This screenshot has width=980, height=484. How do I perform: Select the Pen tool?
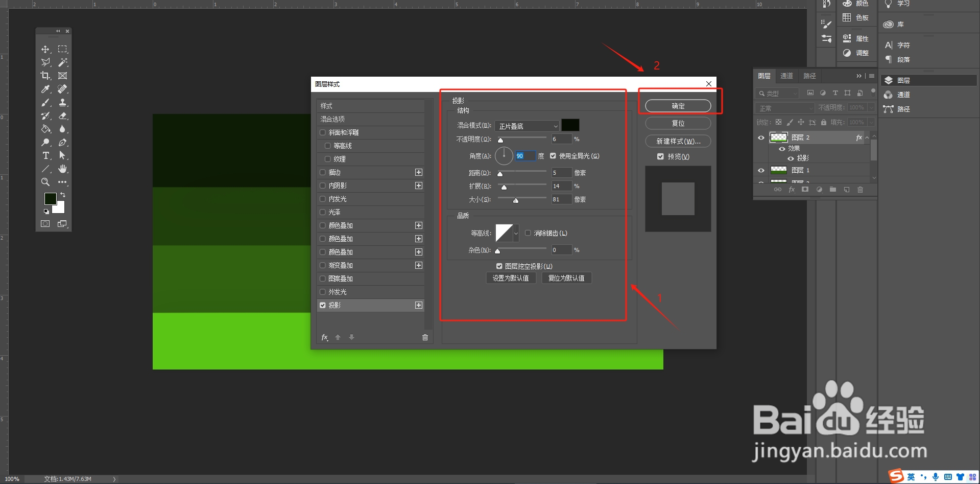62,142
